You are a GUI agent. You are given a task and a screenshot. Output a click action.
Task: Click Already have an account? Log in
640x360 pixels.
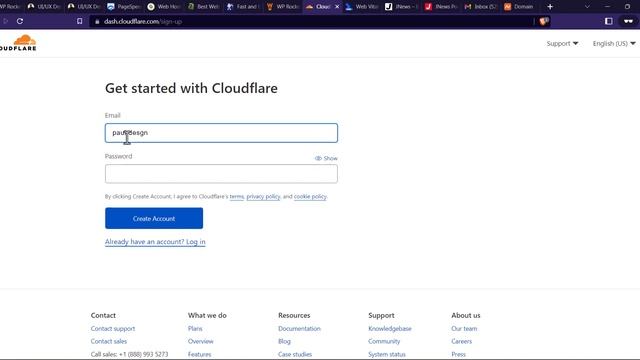click(155, 242)
